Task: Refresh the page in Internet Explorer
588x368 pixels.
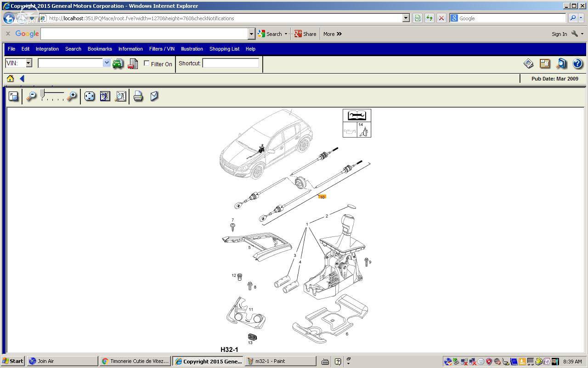Action: pyautogui.click(x=430, y=18)
